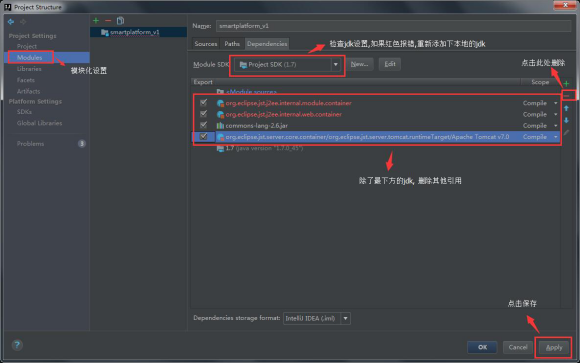Click the Export column header
The width and height of the screenshot is (580, 363).
tap(203, 82)
